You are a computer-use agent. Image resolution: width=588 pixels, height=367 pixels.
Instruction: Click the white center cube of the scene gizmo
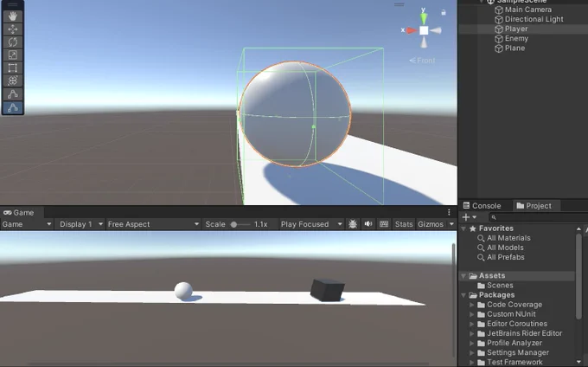click(x=424, y=30)
